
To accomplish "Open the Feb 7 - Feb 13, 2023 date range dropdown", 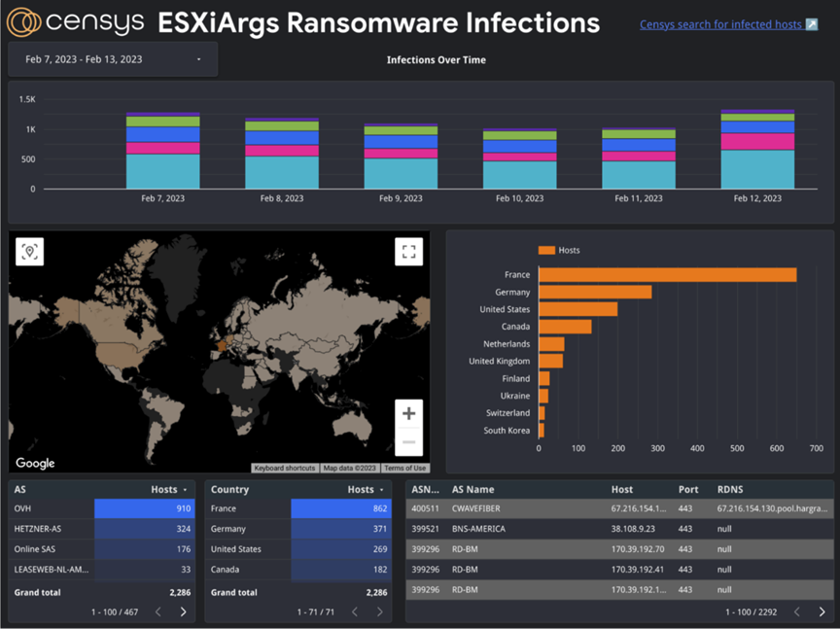I will (x=113, y=59).
